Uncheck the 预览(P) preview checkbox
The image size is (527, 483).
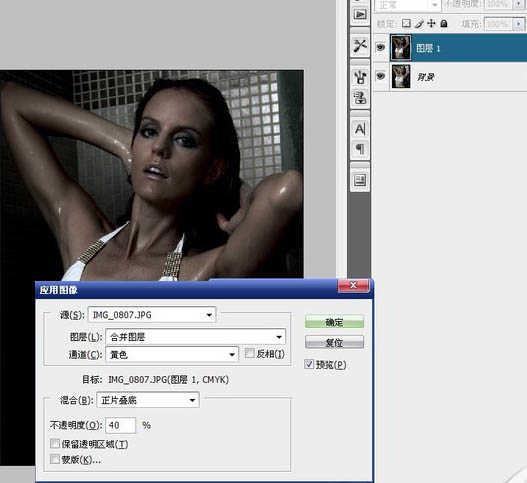[309, 364]
